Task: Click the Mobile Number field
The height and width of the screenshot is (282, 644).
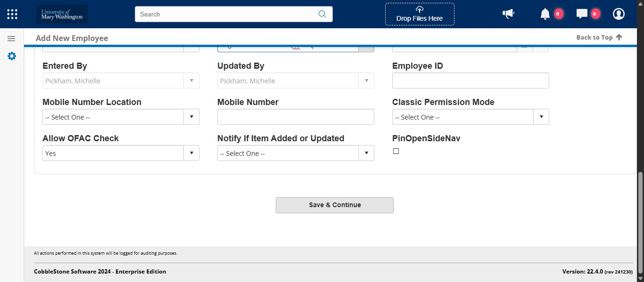Action: coord(296,117)
